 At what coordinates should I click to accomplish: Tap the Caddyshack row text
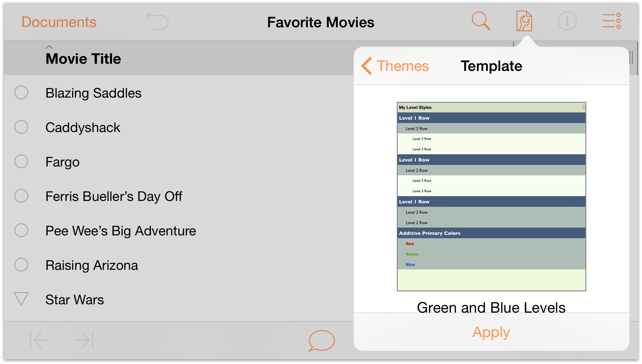coord(83,127)
